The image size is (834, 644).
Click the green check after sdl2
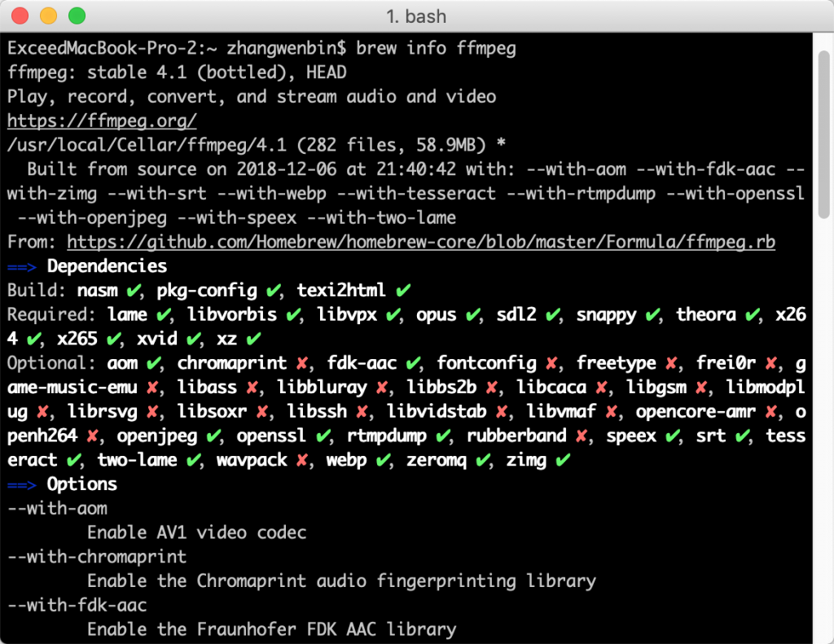(553, 315)
